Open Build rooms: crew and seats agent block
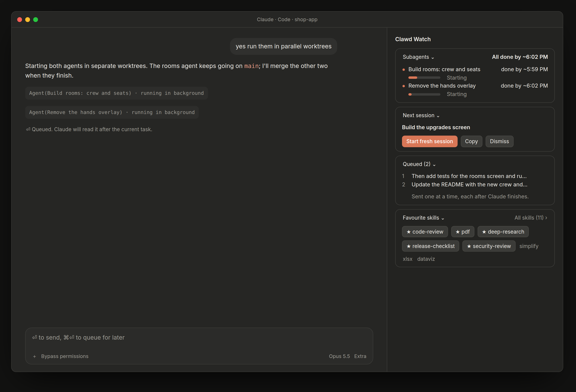The image size is (576, 392). click(x=116, y=93)
